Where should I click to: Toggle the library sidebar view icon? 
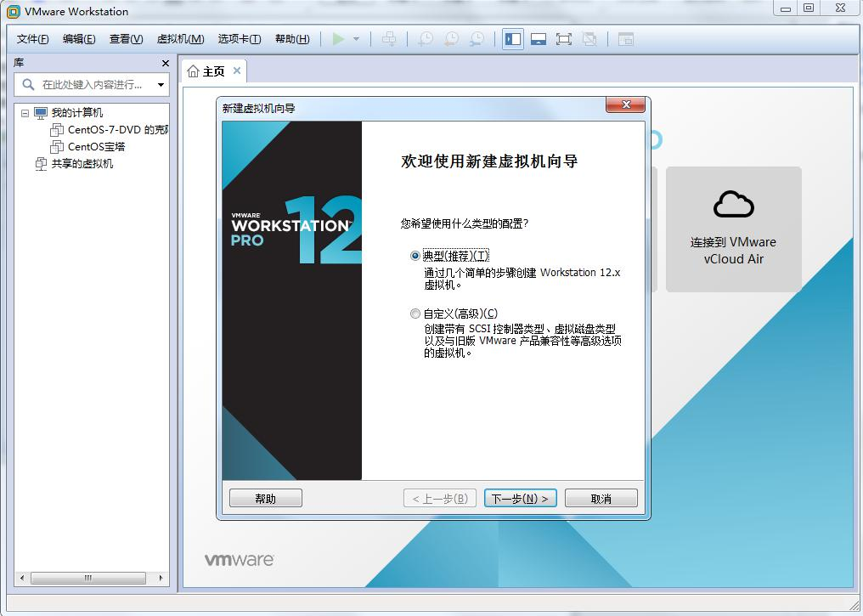513,39
